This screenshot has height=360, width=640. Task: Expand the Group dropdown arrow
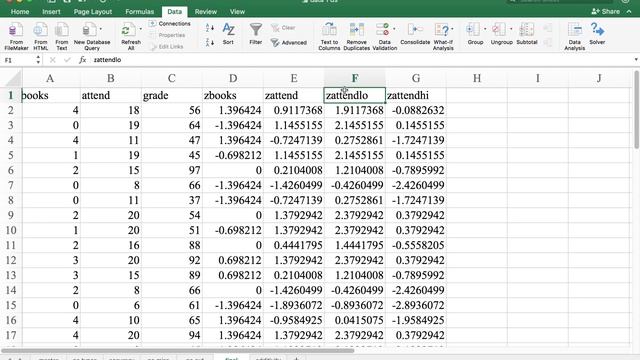[x=485, y=29]
